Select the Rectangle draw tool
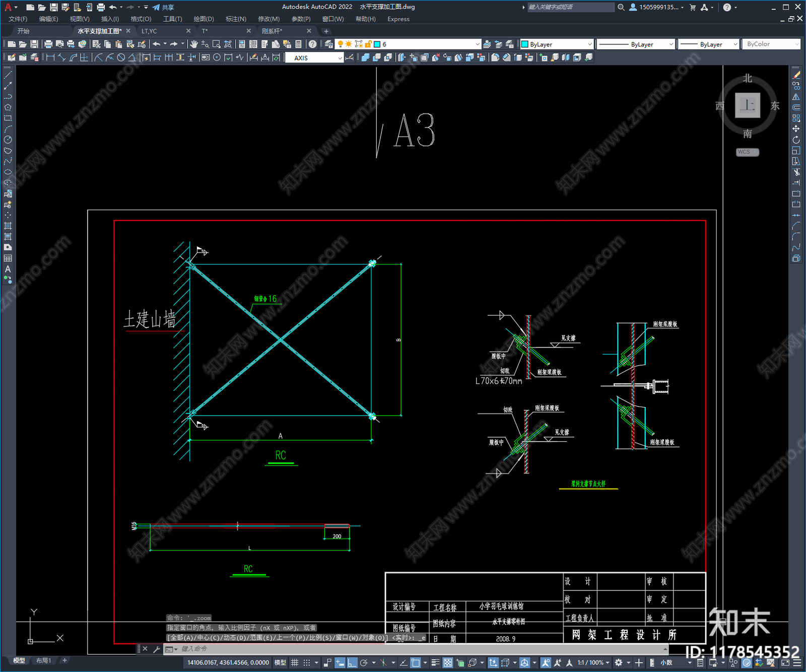 8,118
